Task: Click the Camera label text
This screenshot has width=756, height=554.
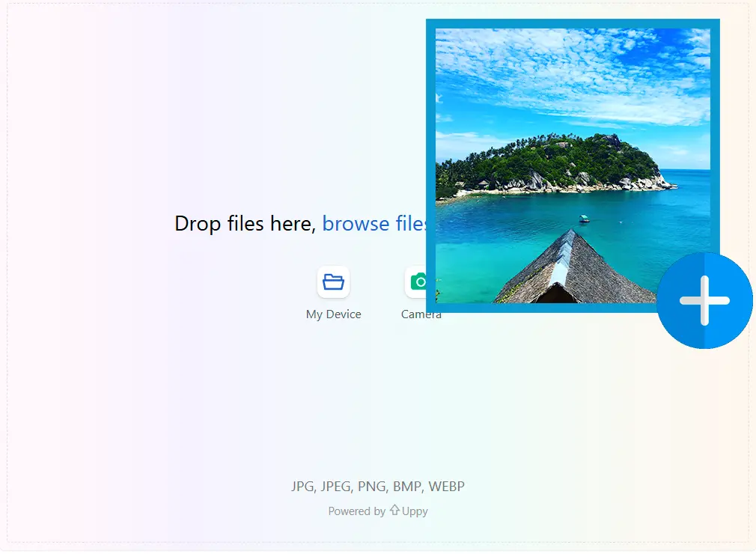Action: pos(421,314)
